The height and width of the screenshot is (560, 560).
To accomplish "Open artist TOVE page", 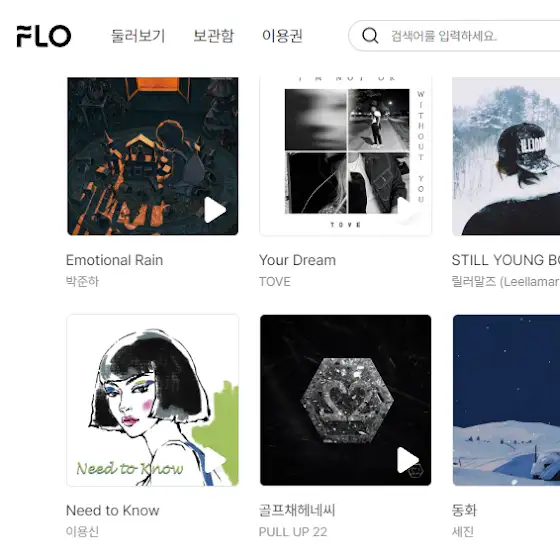I will (275, 282).
